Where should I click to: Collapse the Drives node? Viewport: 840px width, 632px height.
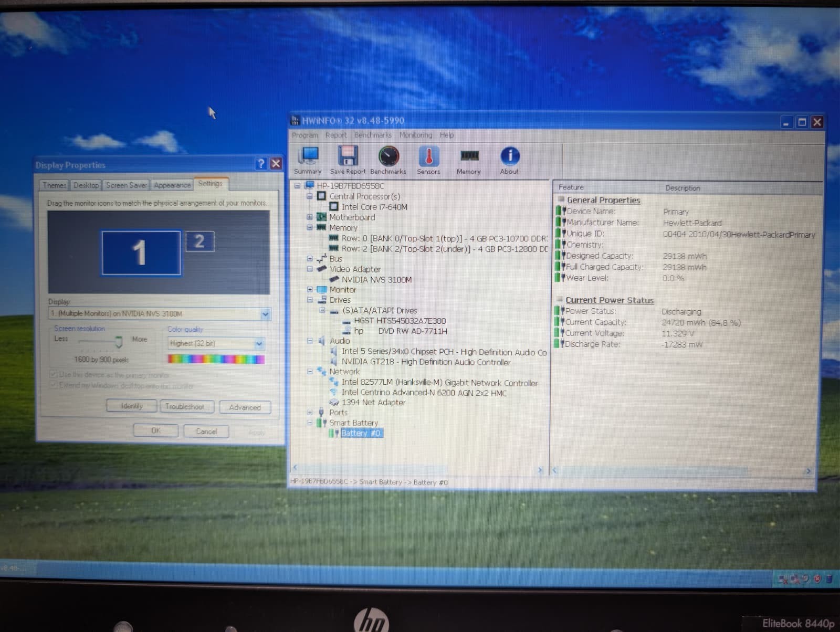point(310,300)
